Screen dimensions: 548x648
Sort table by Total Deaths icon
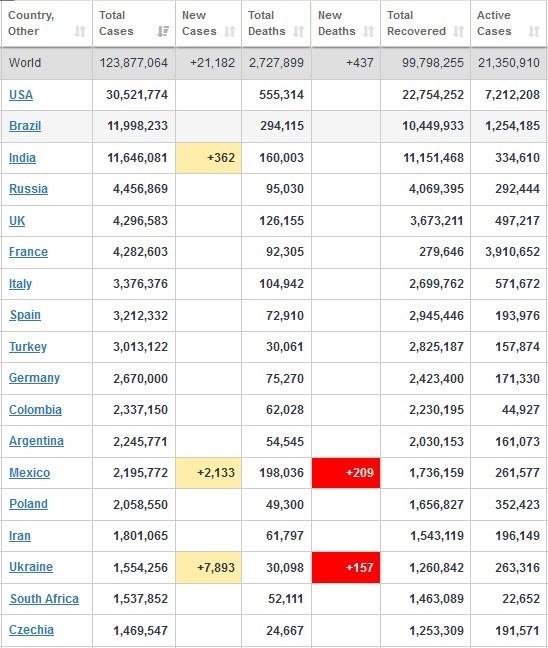pyautogui.click(x=298, y=31)
